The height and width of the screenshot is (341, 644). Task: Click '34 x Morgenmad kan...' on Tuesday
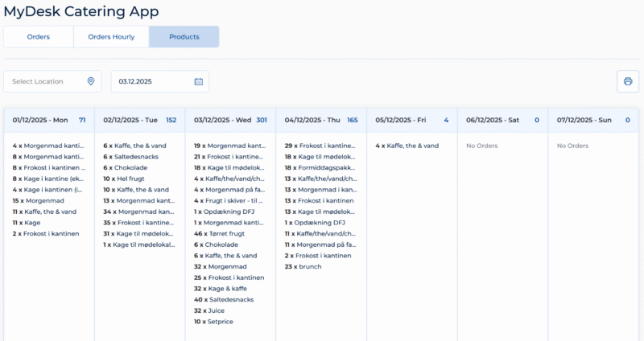138,212
